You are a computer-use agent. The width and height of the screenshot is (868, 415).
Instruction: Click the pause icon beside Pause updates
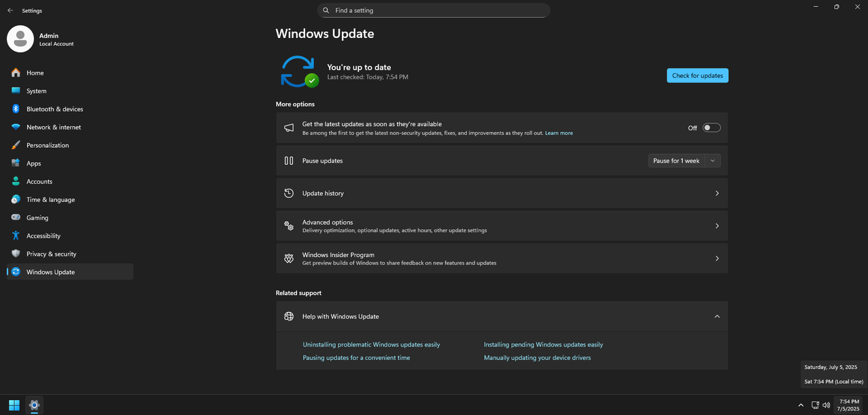[x=289, y=161]
